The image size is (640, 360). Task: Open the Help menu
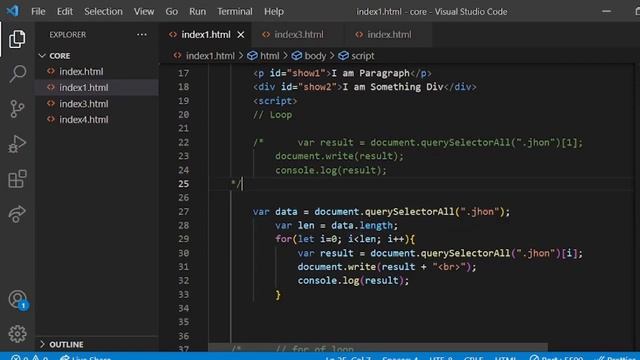point(274,11)
